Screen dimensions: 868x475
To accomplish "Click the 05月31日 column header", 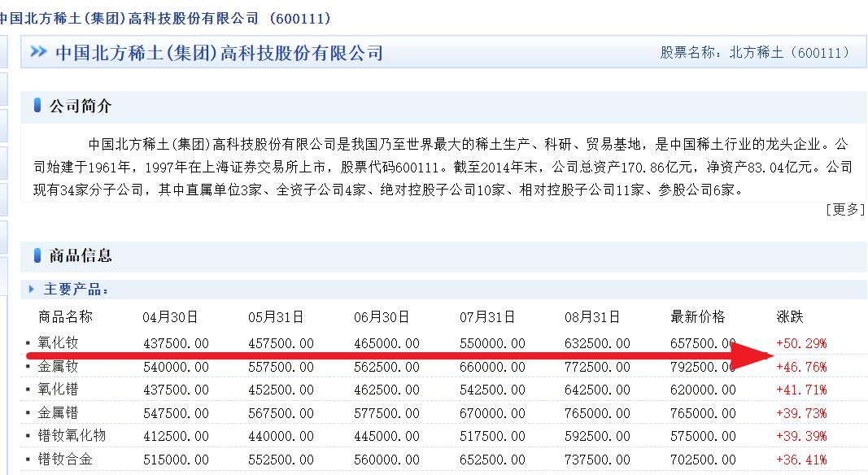I will coord(276,317).
